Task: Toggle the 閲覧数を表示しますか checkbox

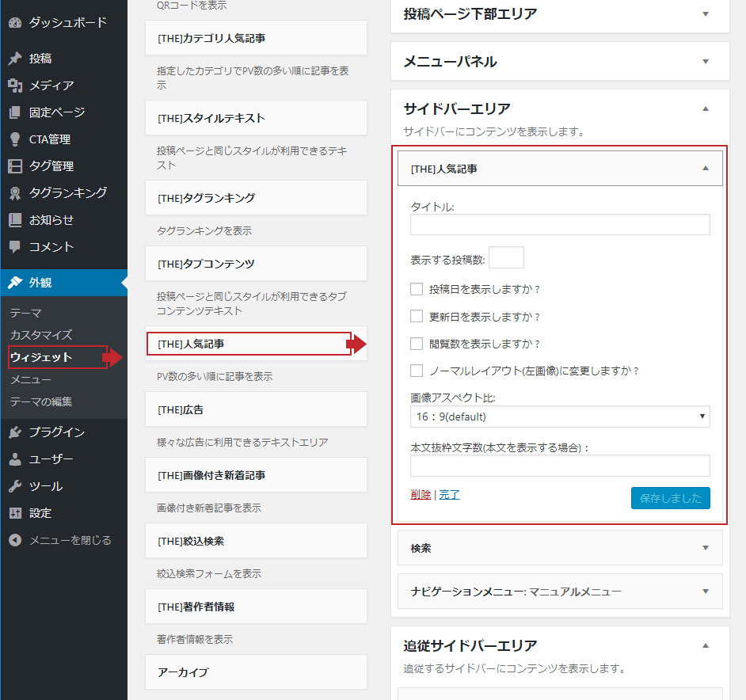Action: (417, 344)
